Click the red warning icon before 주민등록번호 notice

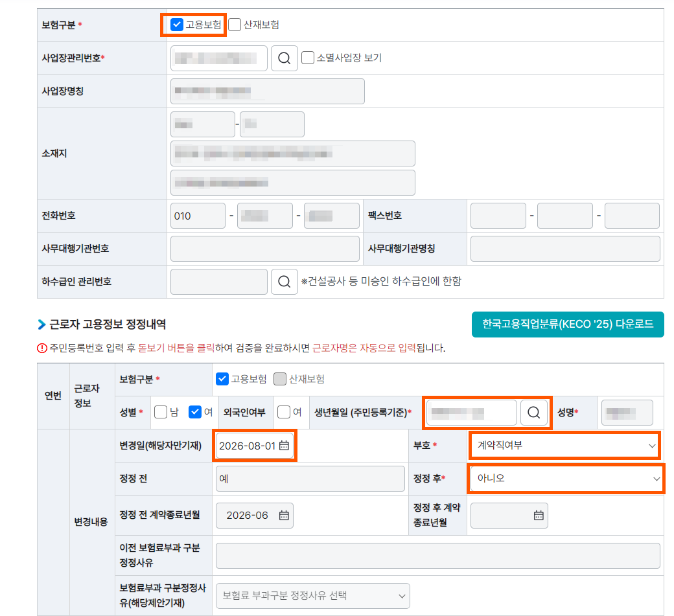click(41, 348)
